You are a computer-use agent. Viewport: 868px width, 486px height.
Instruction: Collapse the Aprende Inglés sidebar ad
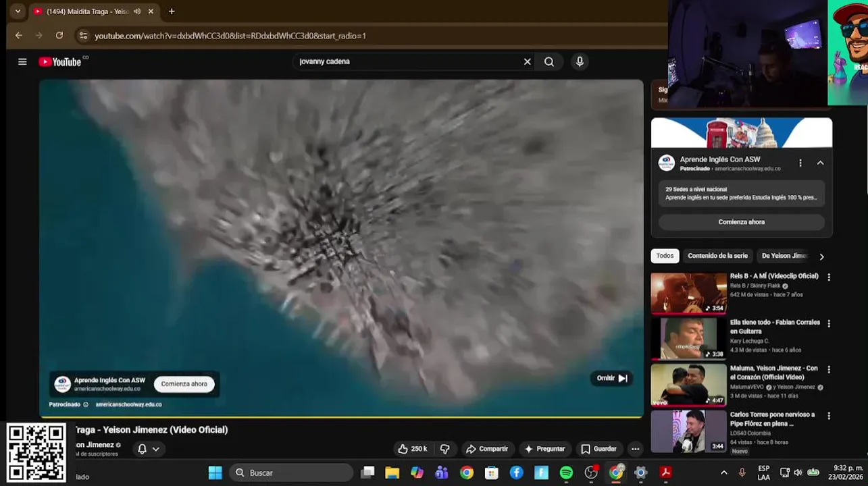[x=820, y=163]
